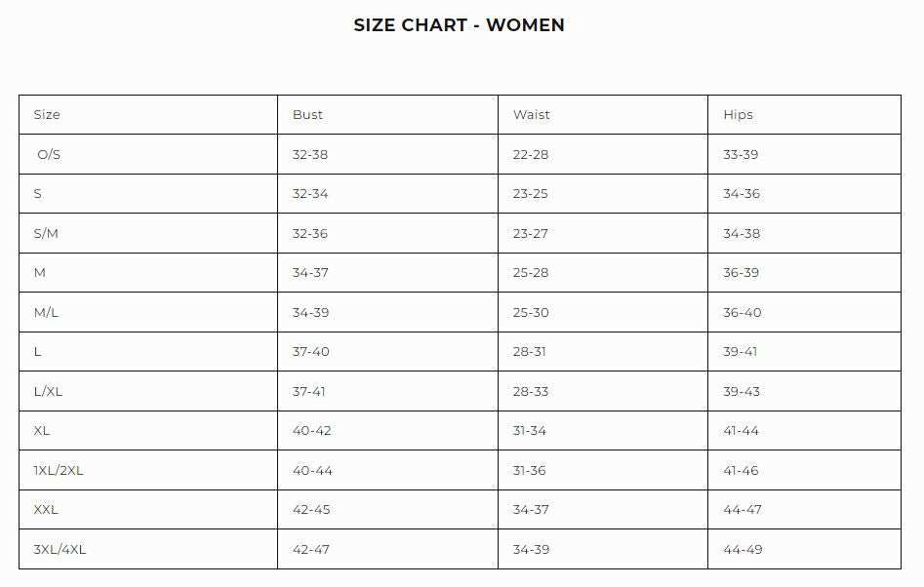The height and width of the screenshot is (587, 924).
Task: Click waist value '23-25' in S row
Action: 531,194
